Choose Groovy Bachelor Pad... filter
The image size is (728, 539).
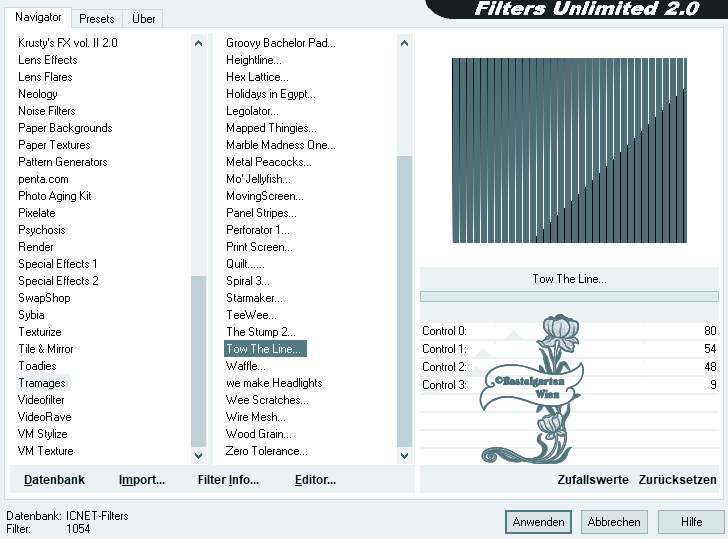point(280,43)
